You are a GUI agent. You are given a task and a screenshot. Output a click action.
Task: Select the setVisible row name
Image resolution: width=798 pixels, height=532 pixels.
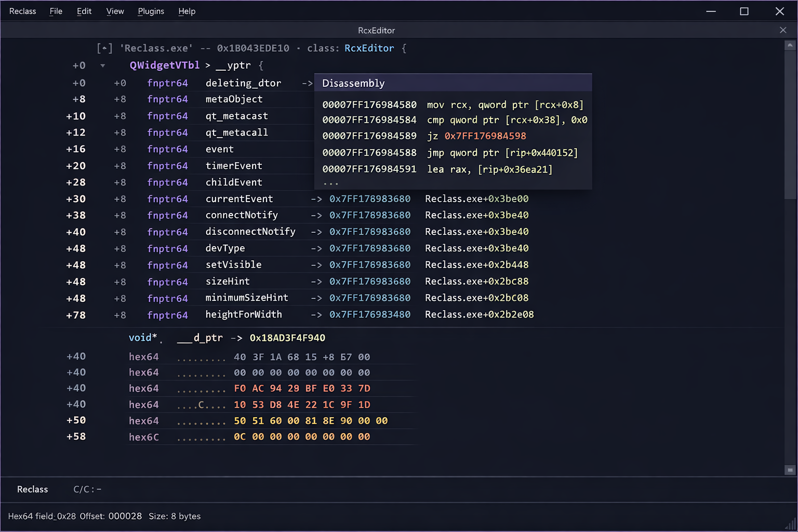(x=233, y=265)
